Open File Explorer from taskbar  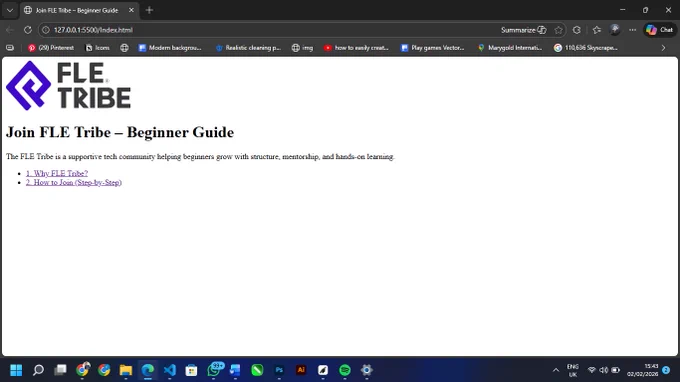tap(126, 370)
